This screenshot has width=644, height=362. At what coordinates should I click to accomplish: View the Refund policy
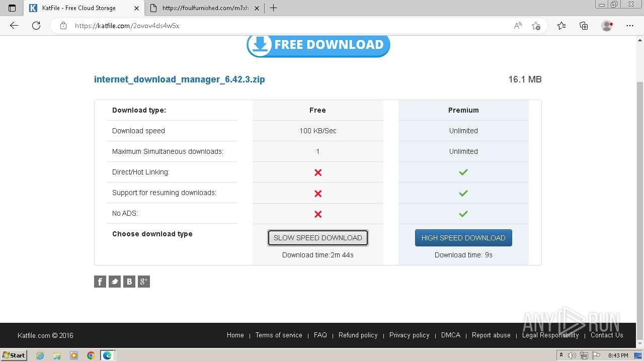click(x=358, y=335)
